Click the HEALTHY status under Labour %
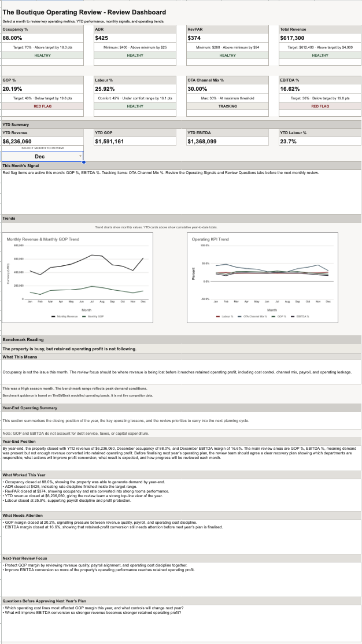362x644 pixels. [135, 106]
